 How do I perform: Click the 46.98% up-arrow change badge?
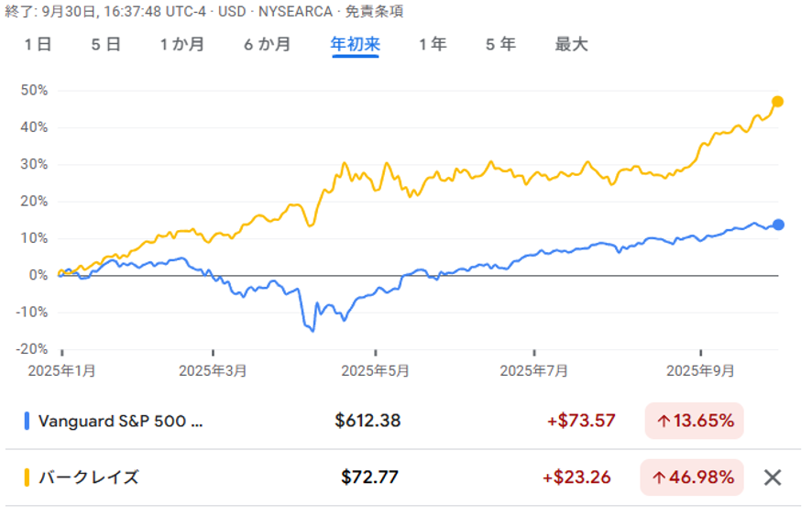694,477
